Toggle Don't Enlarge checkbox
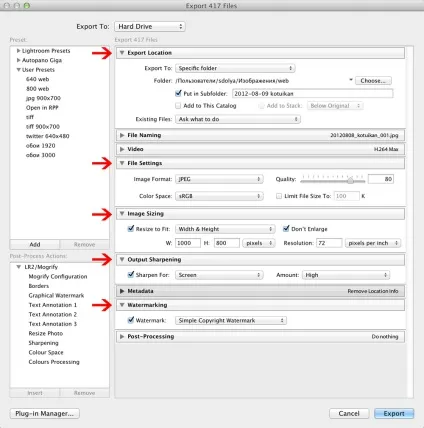This screenshot has height=428, width=424. [x=286, y=228]
